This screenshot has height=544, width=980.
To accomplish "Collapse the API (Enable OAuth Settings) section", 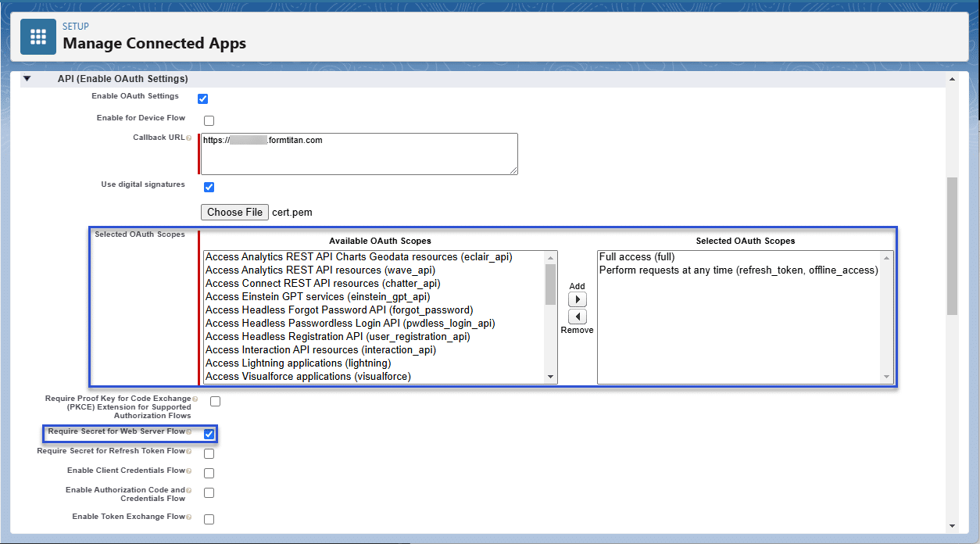I will [x=27, y=79].
